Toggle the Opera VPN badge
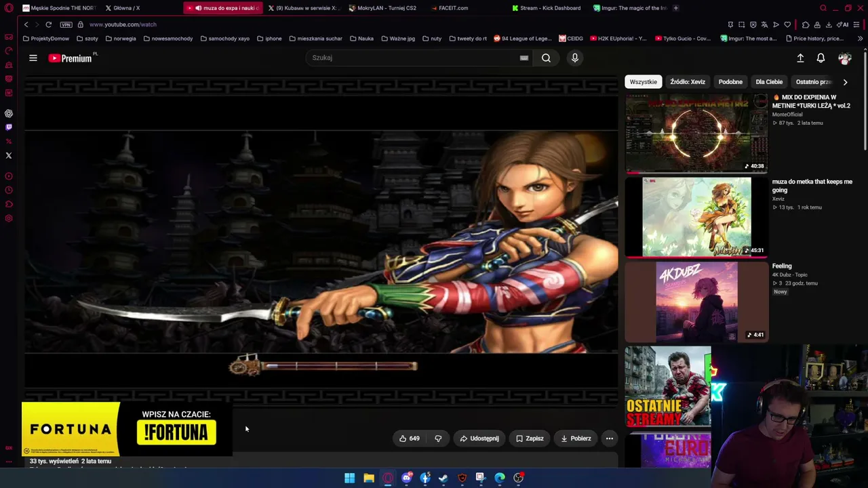 (x=66, y=24)
